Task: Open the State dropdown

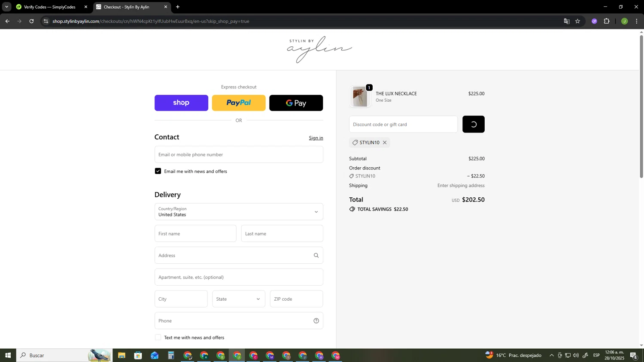Action: click(x=239, y=299)
